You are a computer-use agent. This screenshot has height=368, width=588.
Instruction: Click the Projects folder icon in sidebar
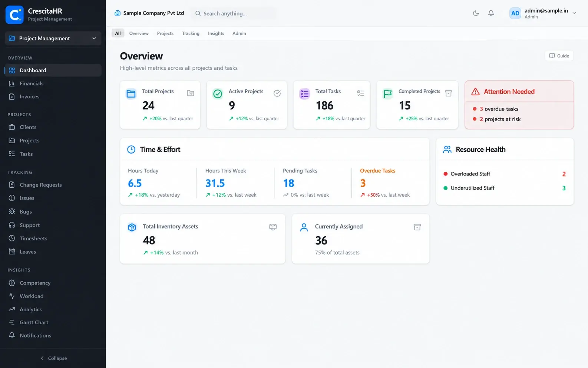click(12, 141)
